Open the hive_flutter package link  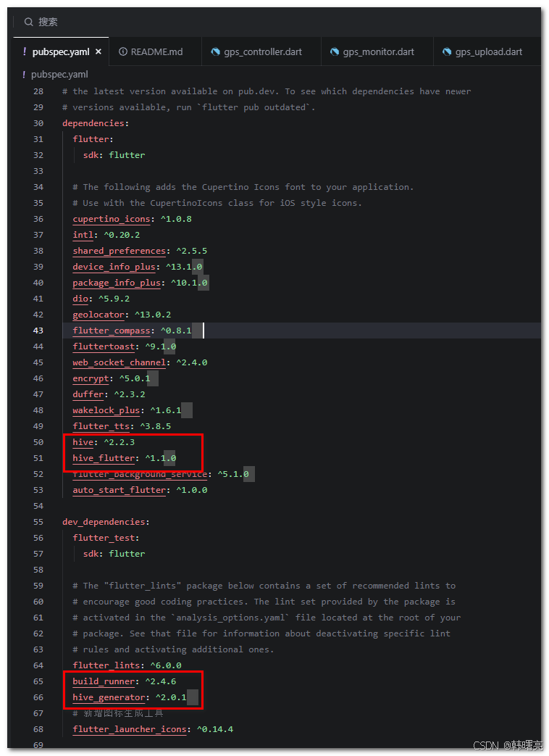pyautogui.click(x=104, y=458)
